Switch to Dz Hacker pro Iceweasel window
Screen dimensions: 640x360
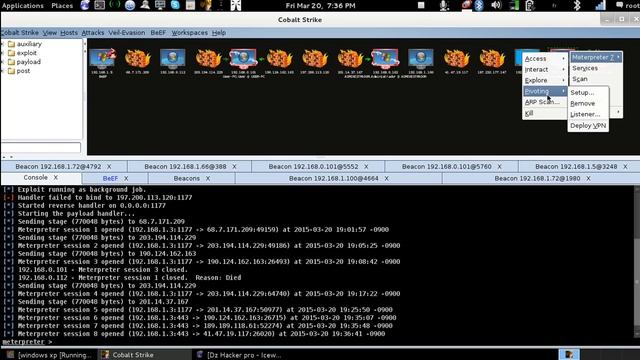click(x=239, y=355)
